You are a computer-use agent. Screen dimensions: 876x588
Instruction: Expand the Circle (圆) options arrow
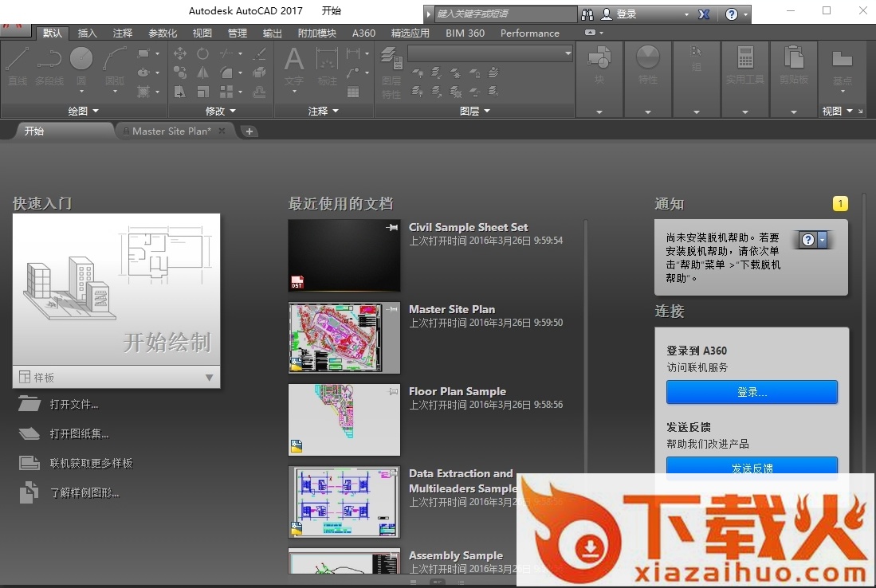point(81,91)
